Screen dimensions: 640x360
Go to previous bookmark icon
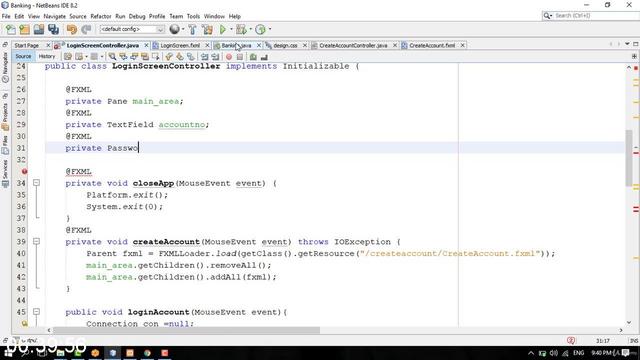tap(169, 57)
